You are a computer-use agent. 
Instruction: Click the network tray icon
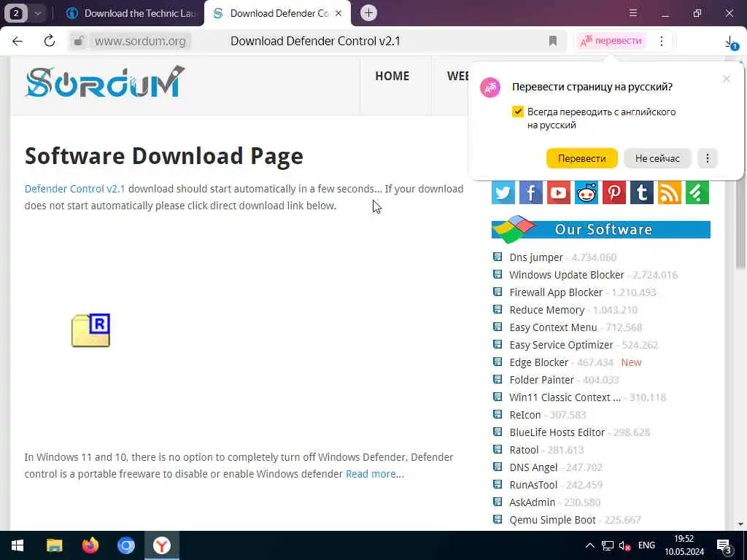click(608, 545)
